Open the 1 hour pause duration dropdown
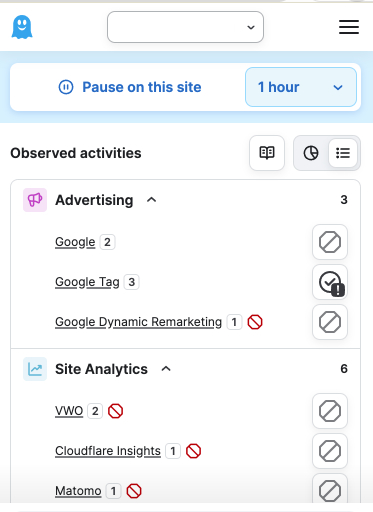Viewport: 373px width, 512px height. 301,87
